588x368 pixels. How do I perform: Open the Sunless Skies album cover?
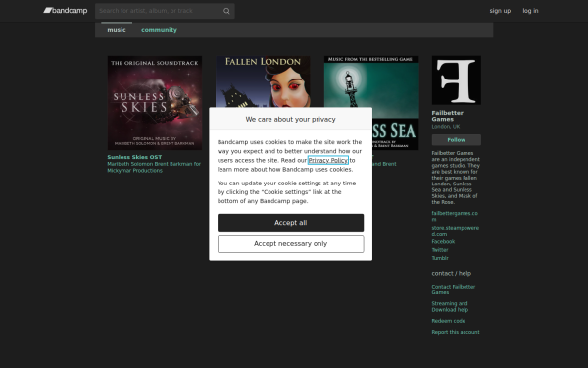(155, 103)
